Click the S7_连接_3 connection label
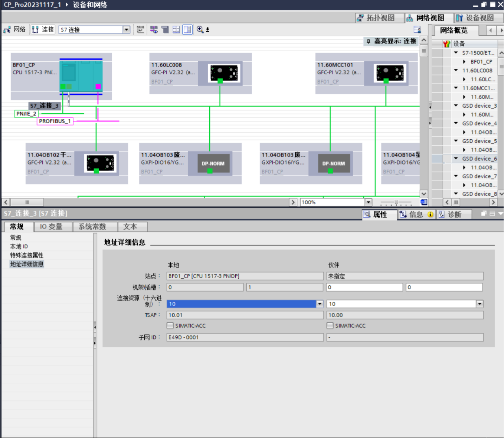The width and height of the screenshot is (504, 438). point(44,106)
